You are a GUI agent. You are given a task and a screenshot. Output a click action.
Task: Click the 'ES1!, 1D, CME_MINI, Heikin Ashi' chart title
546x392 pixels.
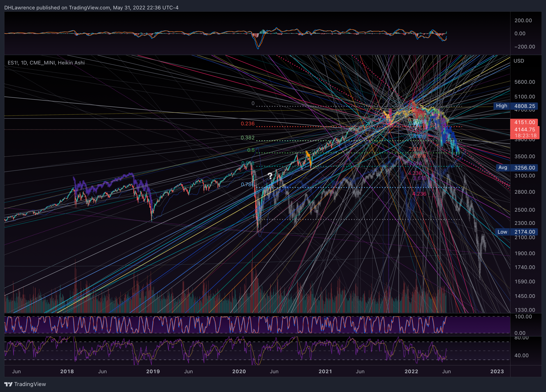[x=46, y=63]
